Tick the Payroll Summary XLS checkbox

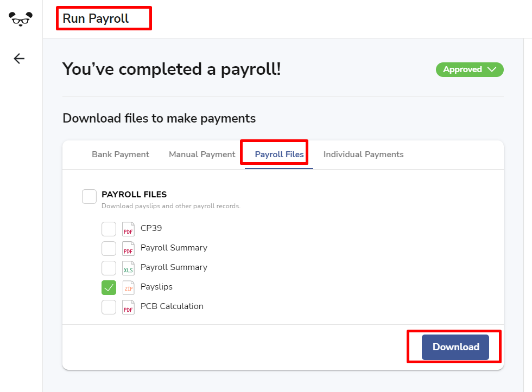tap(109, 268)
